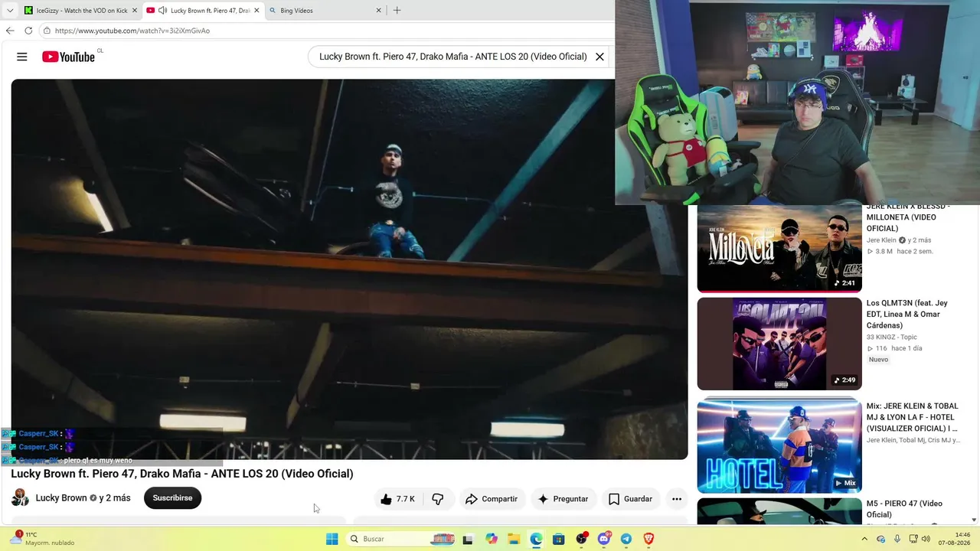The height and width of the screenshot is (551, 980).
Task: Open Los QLMT3N video title
Action: point(907,315)
